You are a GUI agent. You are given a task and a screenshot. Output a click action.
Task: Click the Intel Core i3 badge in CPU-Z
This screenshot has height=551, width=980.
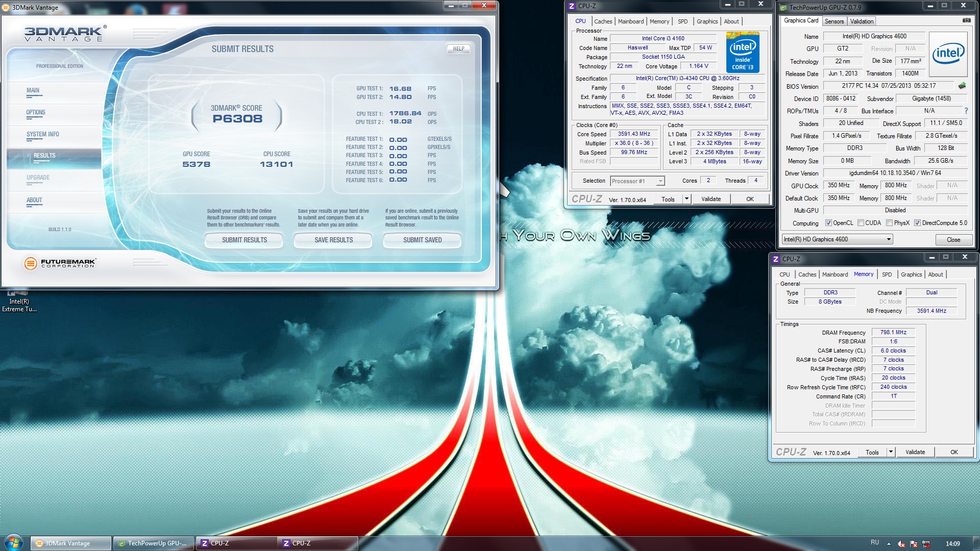coord(743,53)
